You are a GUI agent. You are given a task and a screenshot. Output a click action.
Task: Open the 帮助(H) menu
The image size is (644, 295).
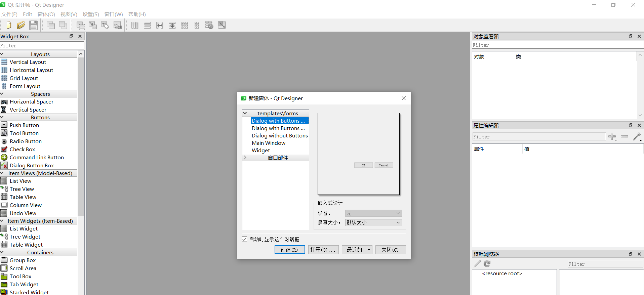[137, 14]
